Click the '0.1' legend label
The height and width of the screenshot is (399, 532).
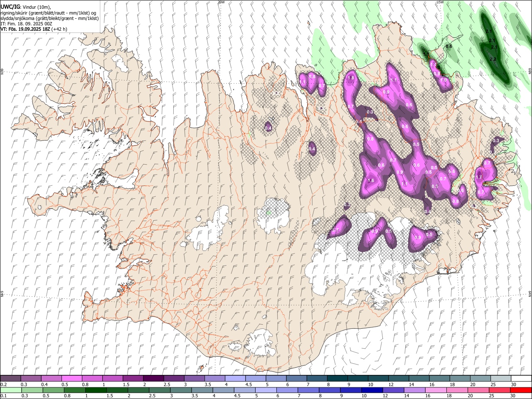(x=3, y=396)
